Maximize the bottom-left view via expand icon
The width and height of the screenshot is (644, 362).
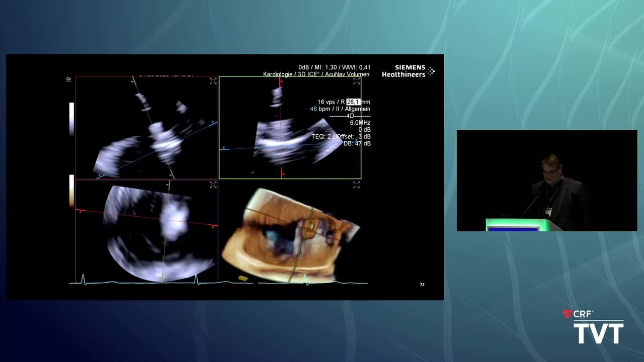point(213,185)
